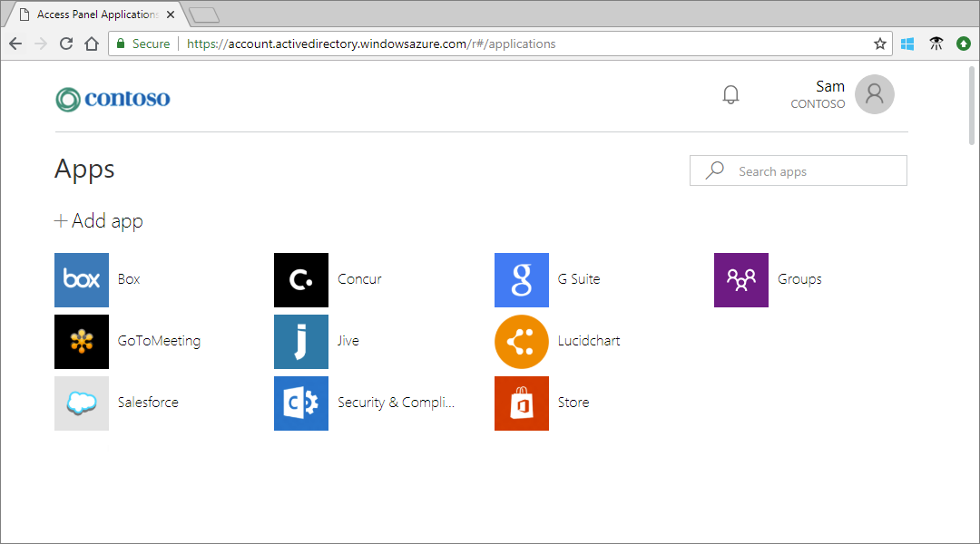Open the red Store icon
The image size is (980, 544).
[x=521, y=403]
